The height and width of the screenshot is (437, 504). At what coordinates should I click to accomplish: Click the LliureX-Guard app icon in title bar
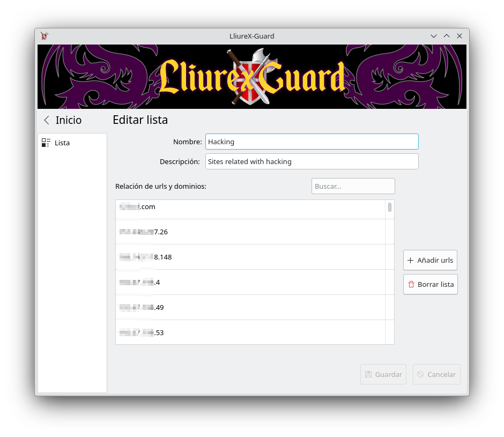coord(45,36)
